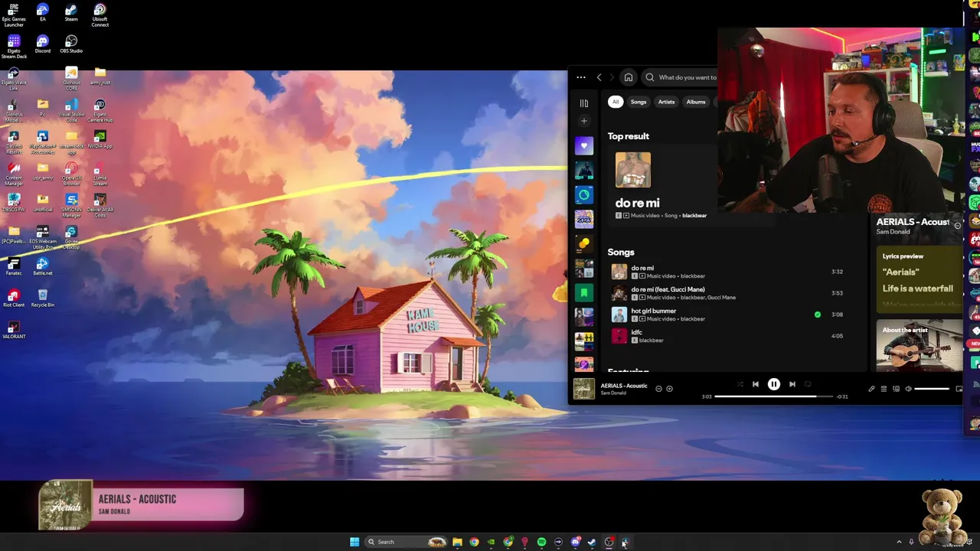Open Elgato Stream Deck desktop shortcut
980x551 pixels.
14,47
